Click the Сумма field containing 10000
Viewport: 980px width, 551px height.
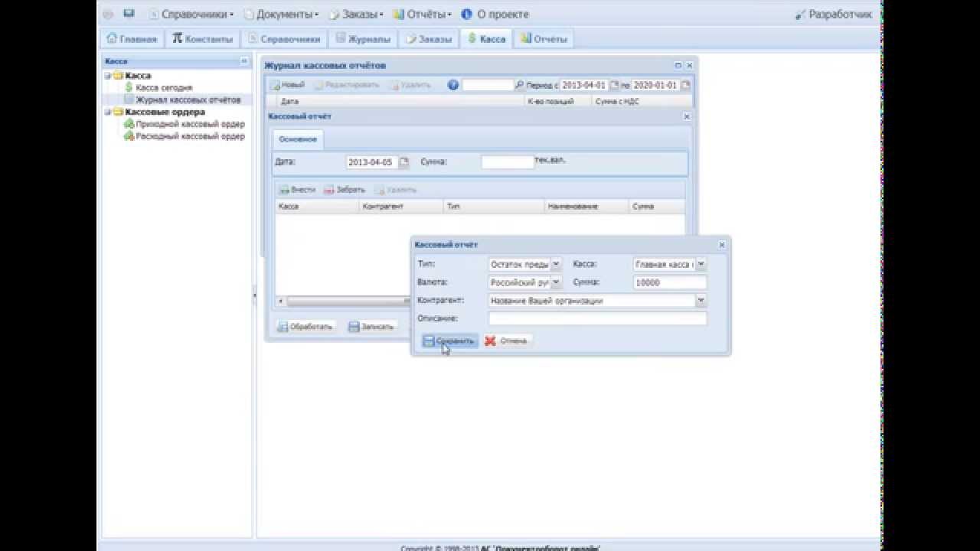click(x=670, y=282)
